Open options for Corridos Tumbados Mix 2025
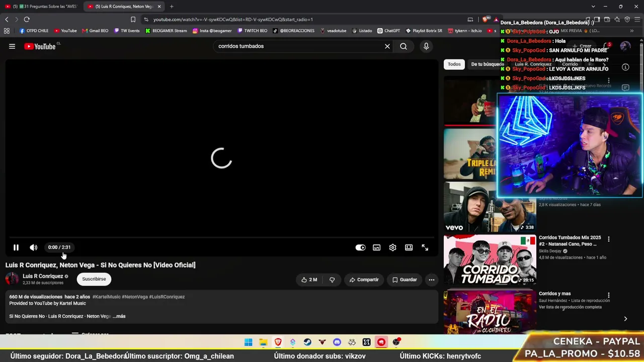This screenshot has width=644, height=362. [608, 239]
